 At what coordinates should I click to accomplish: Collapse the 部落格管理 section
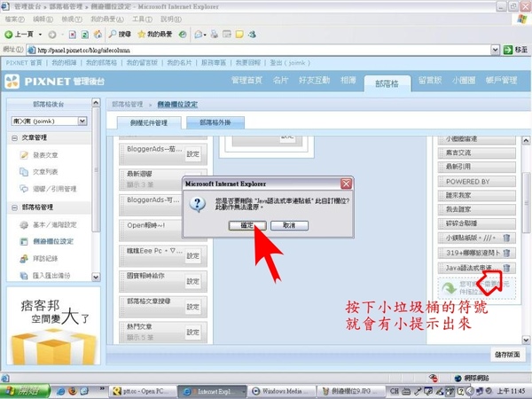[14, 207]
